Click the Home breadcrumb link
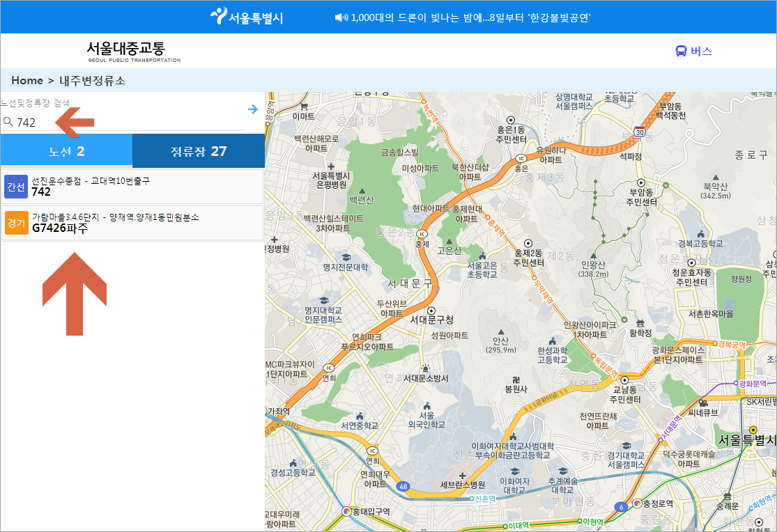 pyautogui.click(x=28, y=80)
